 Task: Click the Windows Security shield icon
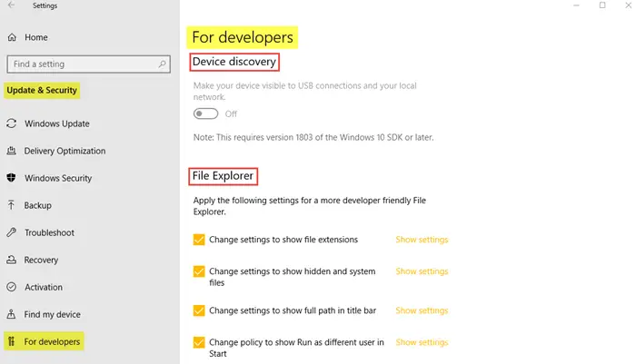(x=11, y=178)
